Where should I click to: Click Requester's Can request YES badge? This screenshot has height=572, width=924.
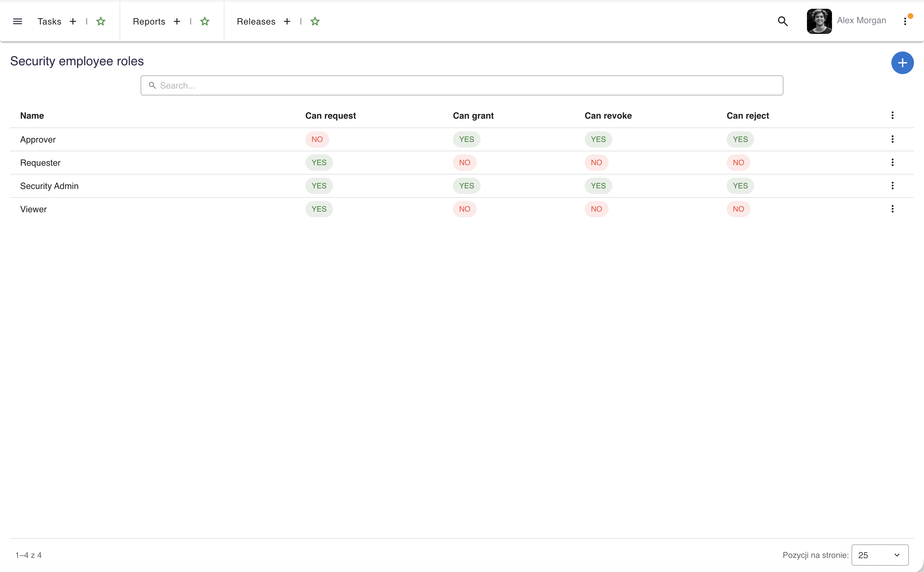(319, 163)
